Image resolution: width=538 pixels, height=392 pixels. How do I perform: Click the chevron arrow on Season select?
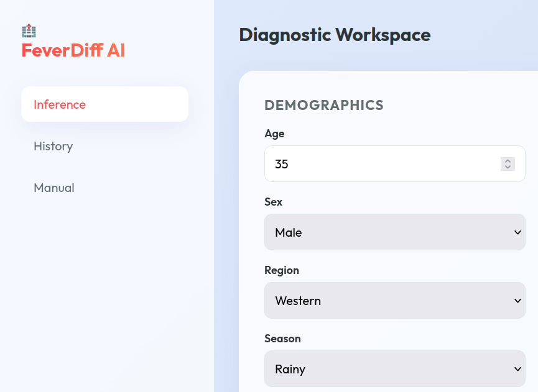click(x=517, y=369)
